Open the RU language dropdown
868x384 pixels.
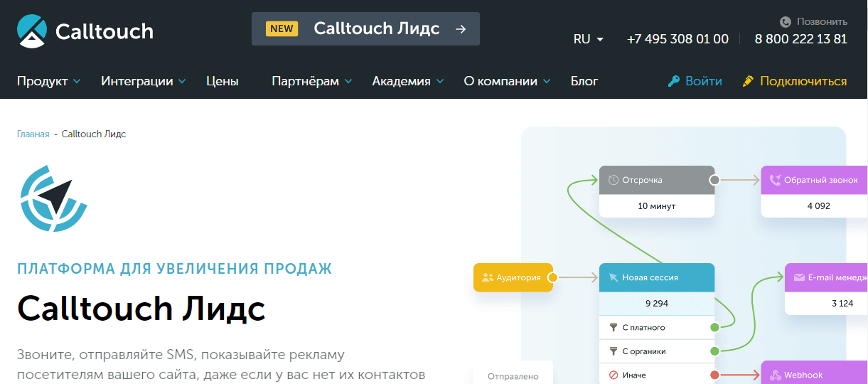pyautogui.click(x=589, y=39)
